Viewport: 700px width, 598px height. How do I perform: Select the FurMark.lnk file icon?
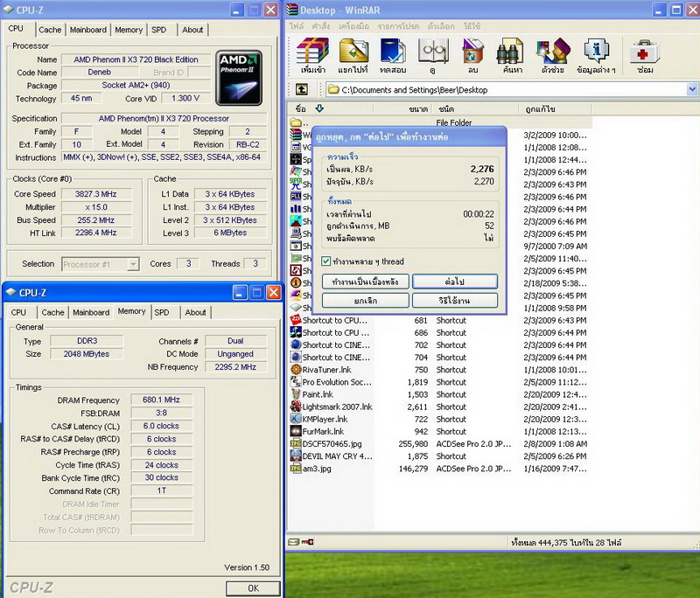296,431
